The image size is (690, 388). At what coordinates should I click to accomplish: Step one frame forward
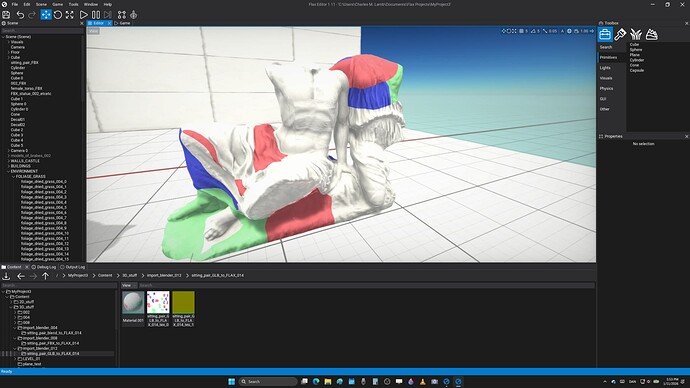tap(108, 15)
